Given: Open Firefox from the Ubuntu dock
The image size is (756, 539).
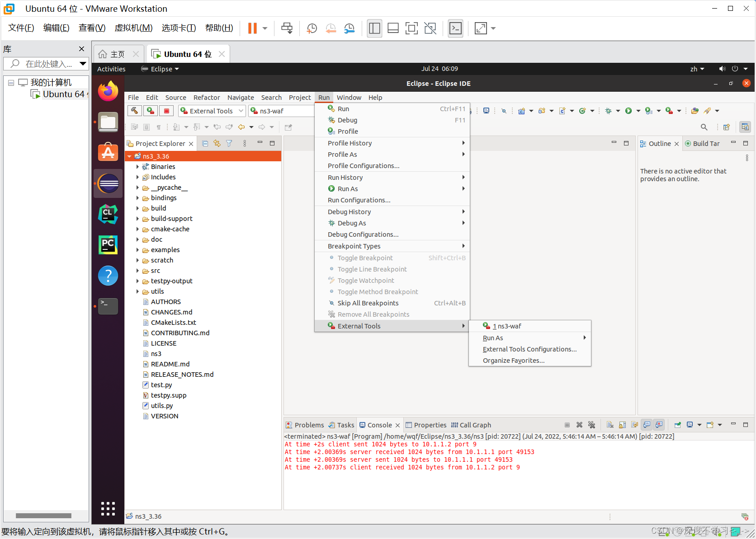Looking at the screenshot, I should coord(108,91).
